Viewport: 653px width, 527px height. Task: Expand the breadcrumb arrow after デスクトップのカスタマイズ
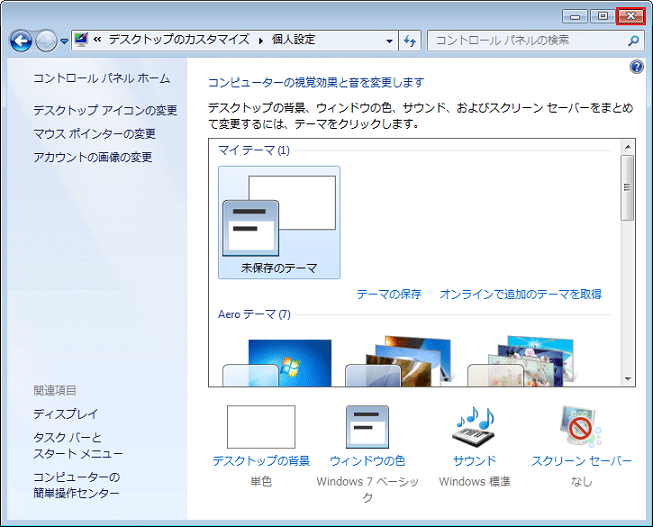coord(261,40)
